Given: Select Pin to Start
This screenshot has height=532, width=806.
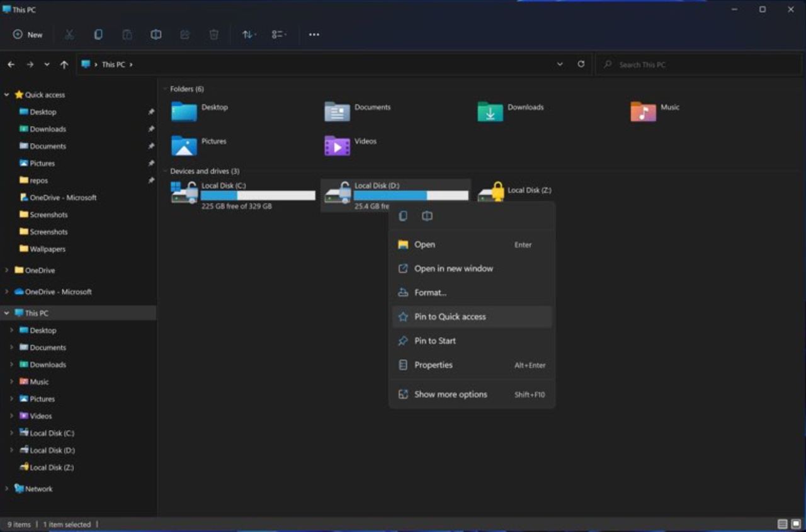Looking at the screenshot, I should [x=472, y=341].
